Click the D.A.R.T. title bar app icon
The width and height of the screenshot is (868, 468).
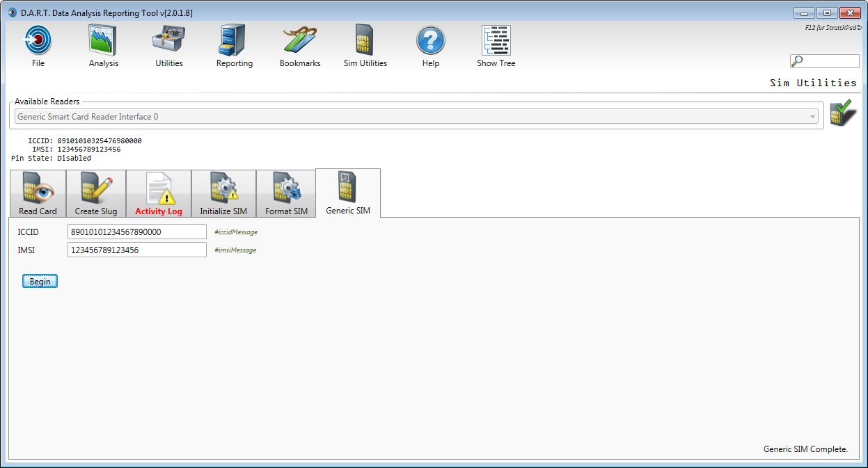pyautogui.click(x=12, y=13)
